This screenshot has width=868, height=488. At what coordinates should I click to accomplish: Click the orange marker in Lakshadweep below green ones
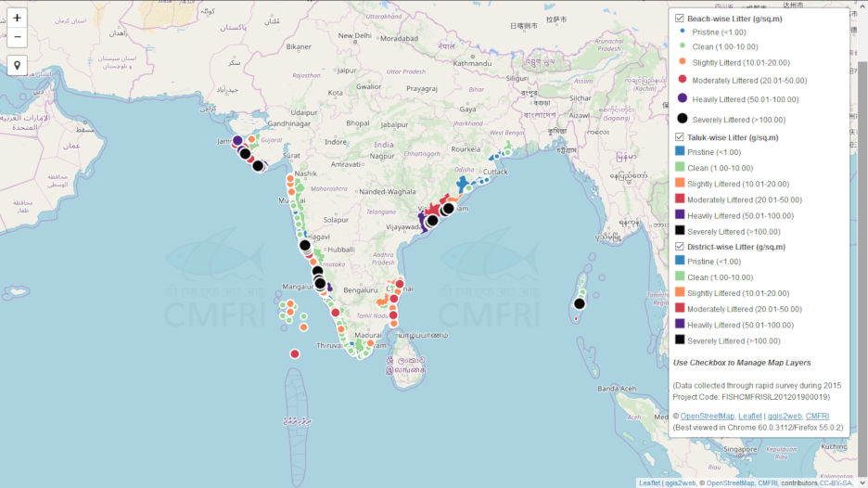pos(303,327)
